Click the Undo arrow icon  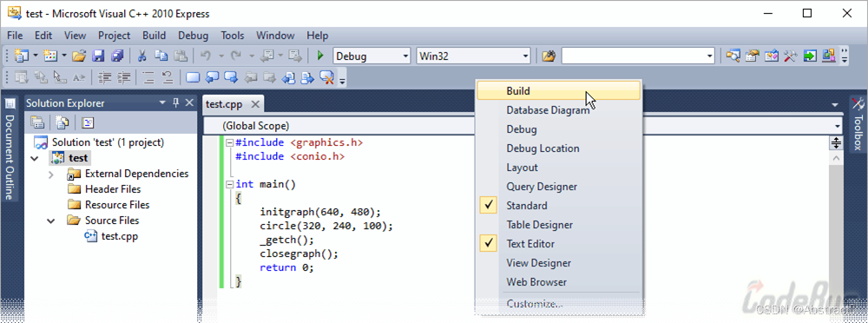tap(206, 56)
